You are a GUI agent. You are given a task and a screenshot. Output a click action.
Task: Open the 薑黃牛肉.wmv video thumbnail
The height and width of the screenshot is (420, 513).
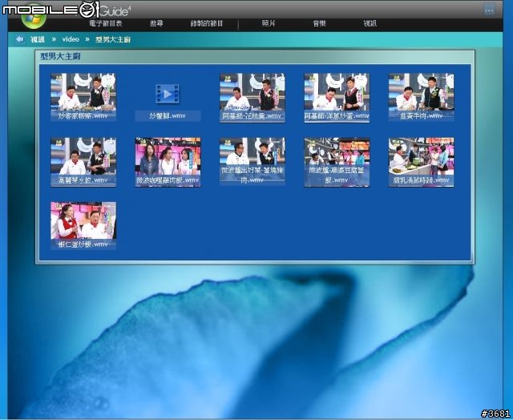421,97
